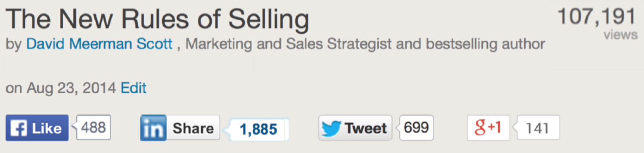Click the 699 tweets count bubble
644x153 pixels.
point(416,127)
